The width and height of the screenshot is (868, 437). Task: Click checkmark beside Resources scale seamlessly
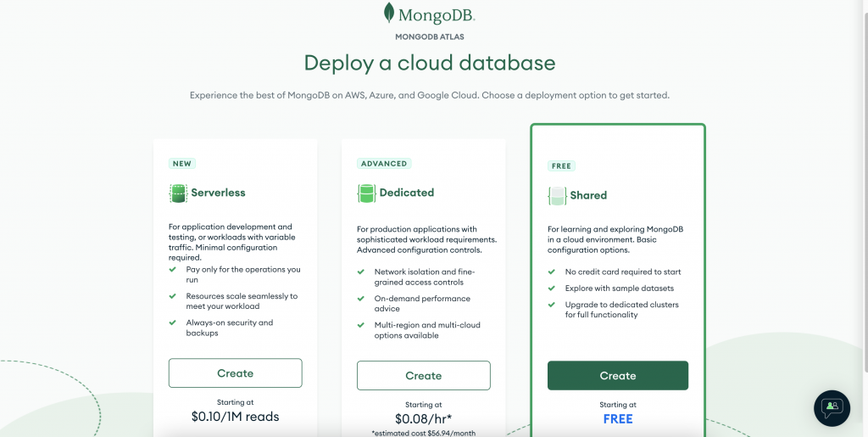pyautogui.click(x=173, y=296)
